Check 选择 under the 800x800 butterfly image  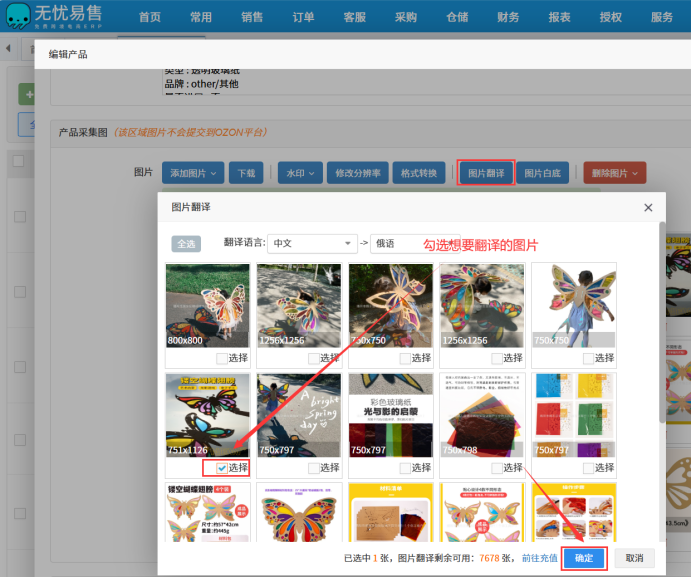tap(222, 358)
